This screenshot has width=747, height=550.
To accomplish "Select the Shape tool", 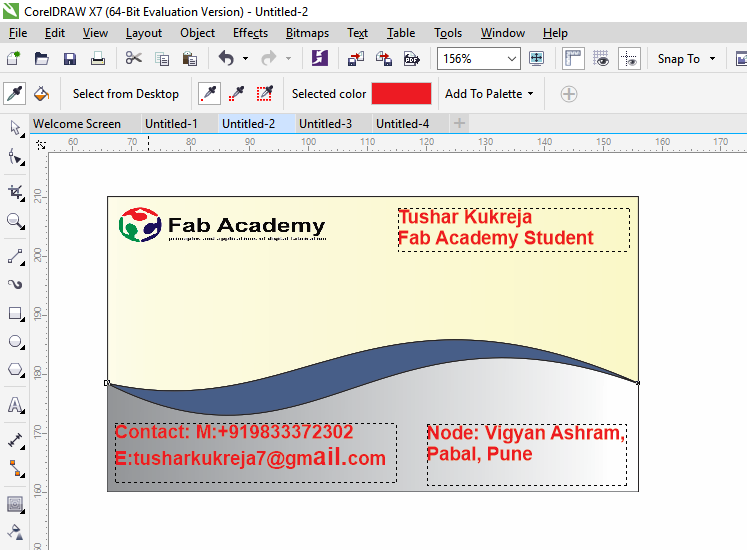I will [x=16, y=157].
